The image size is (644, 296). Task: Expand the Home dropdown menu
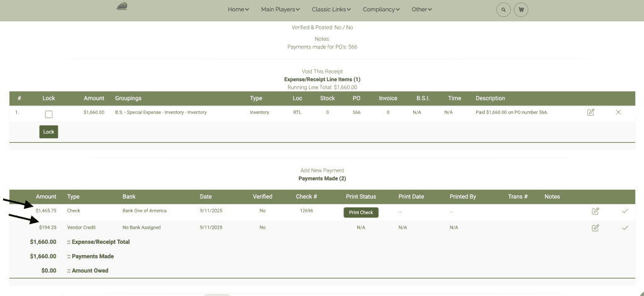238,9
